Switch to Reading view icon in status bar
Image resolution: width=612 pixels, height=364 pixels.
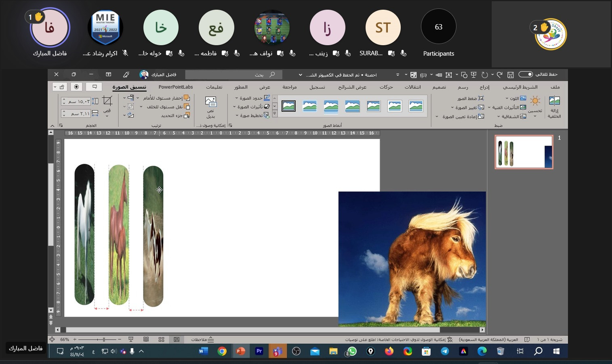[146, 339]
